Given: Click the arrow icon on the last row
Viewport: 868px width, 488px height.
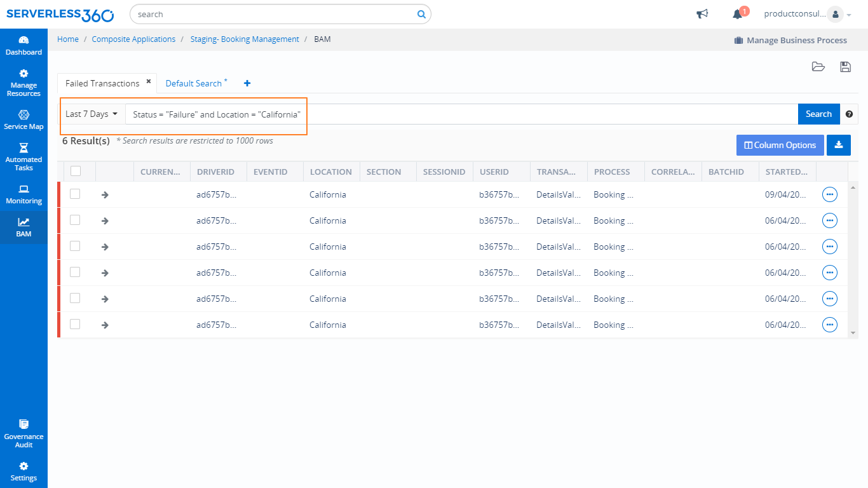Looking at the screenshot, I should pos(105,325).
